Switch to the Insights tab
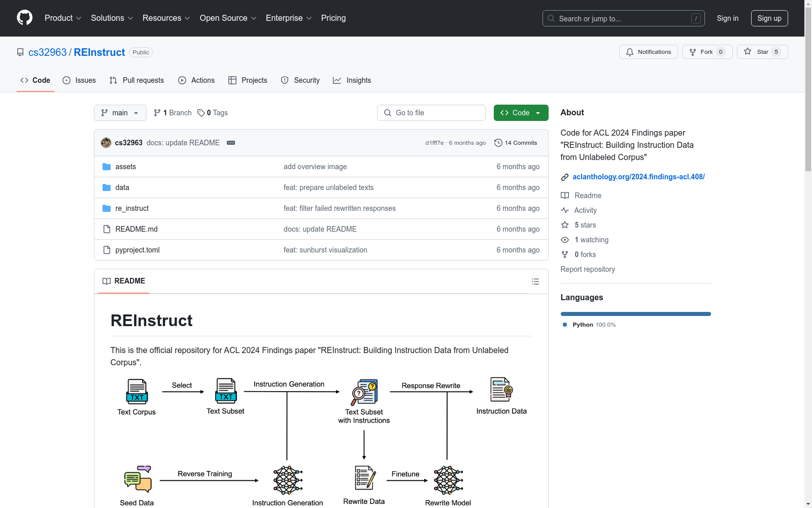The width and height of the screenshot is (812, 508). [352, 80]
